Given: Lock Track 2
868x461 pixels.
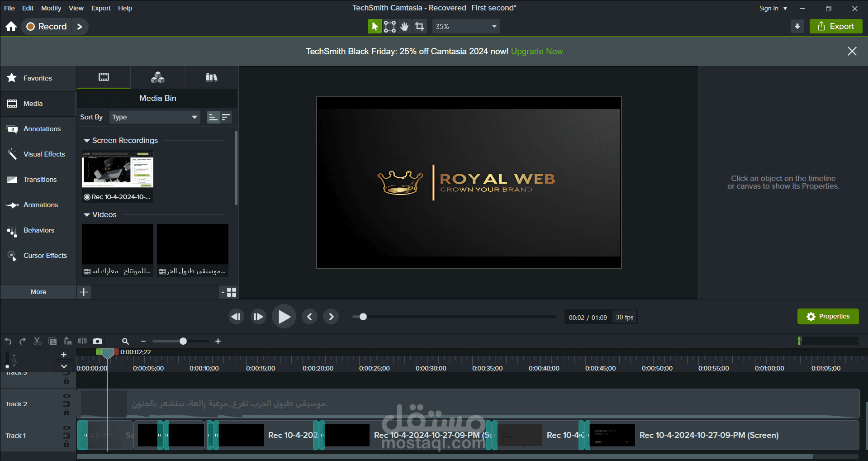Looking at the screenshot, I should (66, 412).
